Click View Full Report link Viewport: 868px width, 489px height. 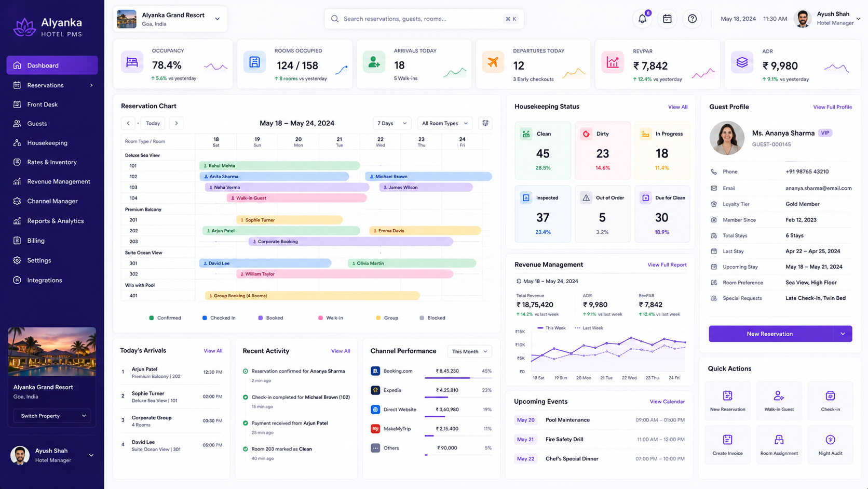(667, 265)
